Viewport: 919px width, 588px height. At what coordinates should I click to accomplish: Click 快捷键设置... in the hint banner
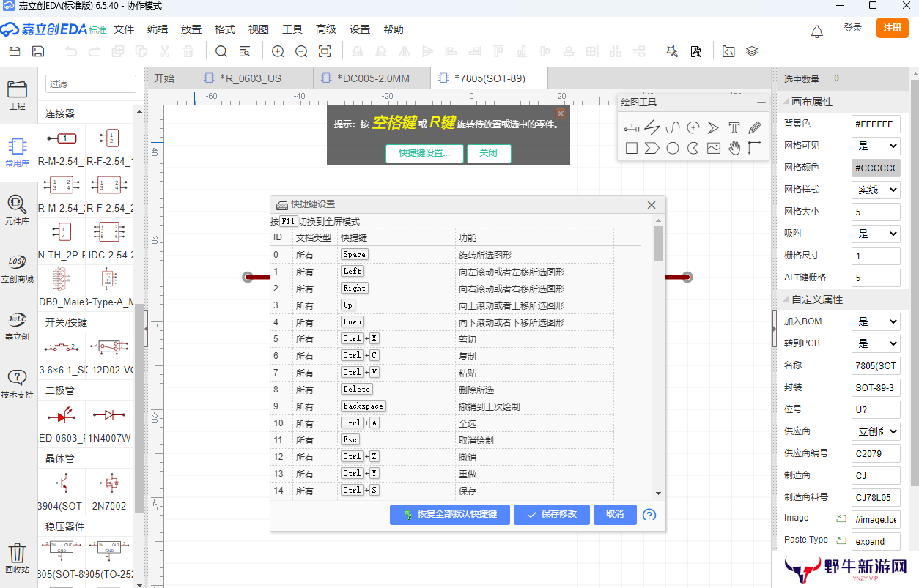[x=425, y=153]
